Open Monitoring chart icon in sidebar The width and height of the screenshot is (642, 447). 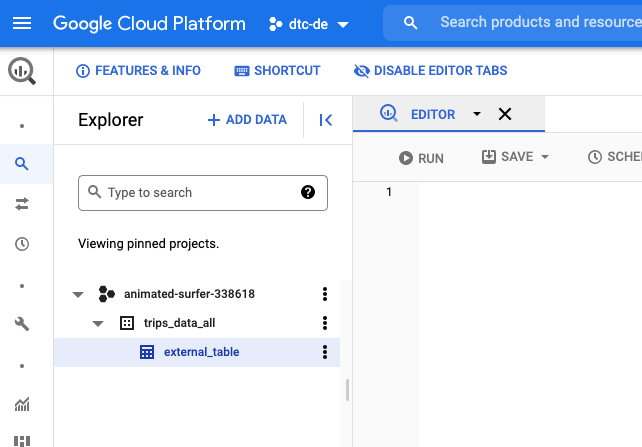(x=22, y=404)
